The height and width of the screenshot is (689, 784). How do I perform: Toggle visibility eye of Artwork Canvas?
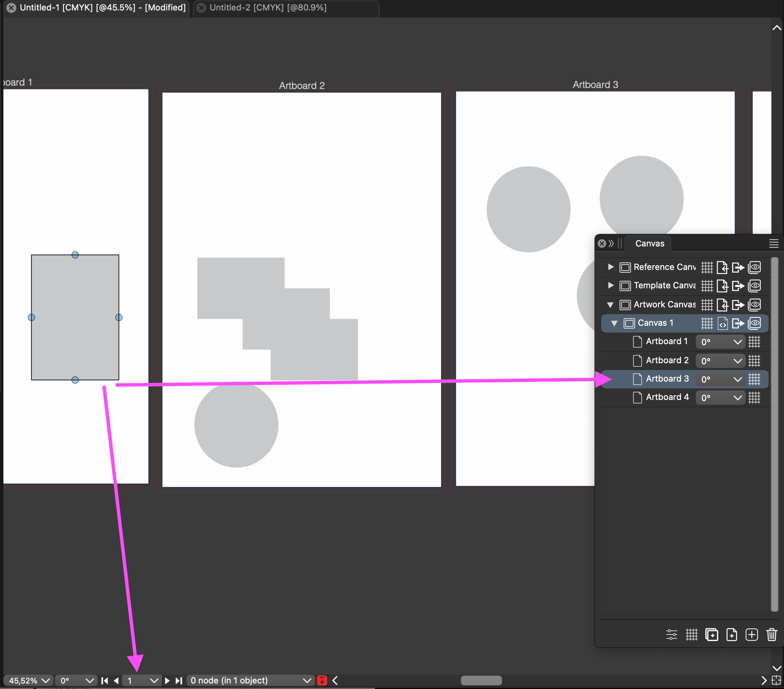pyautogui.click(x=754, y=305)
